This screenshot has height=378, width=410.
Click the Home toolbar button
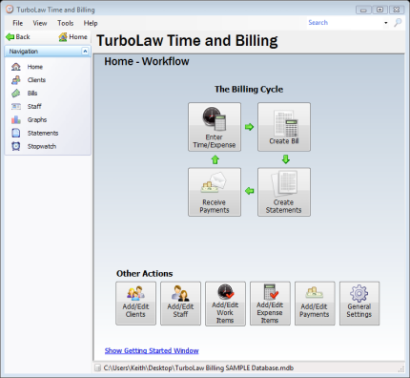(73, 37)
